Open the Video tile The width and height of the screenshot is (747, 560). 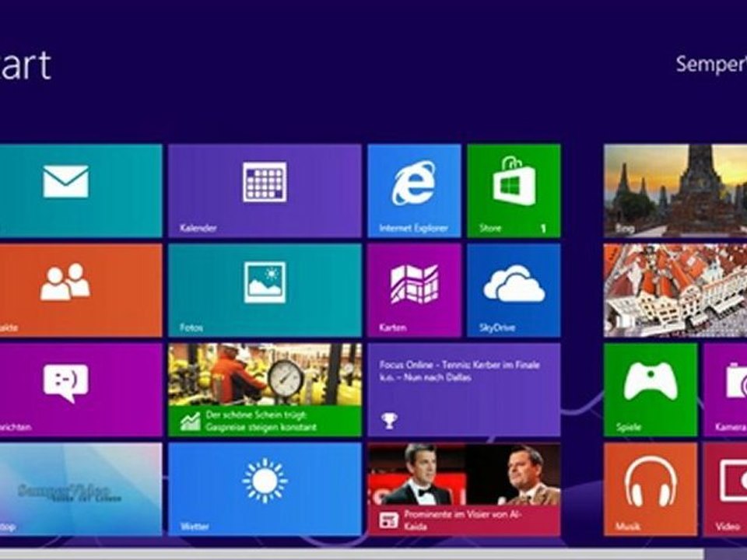point(725,489)
